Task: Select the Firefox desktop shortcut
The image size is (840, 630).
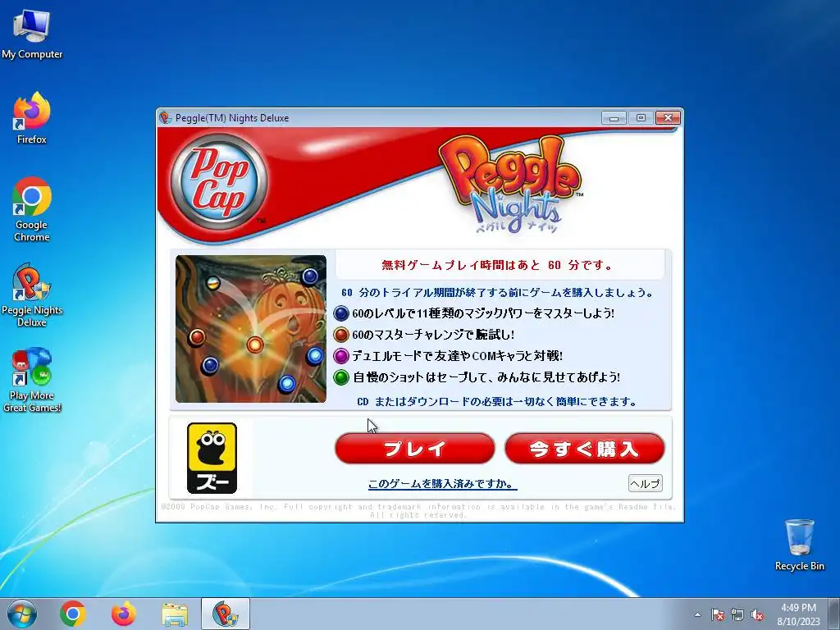Action: point(32,118)
